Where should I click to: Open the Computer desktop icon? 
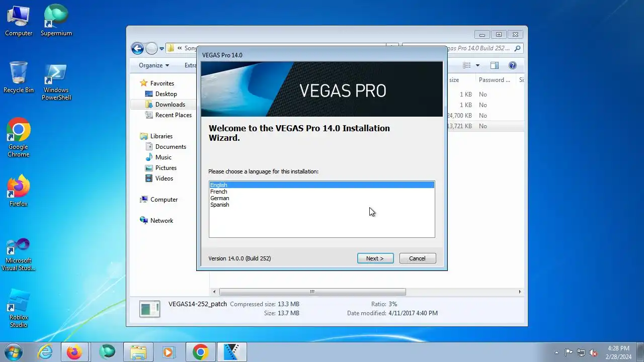19,21
